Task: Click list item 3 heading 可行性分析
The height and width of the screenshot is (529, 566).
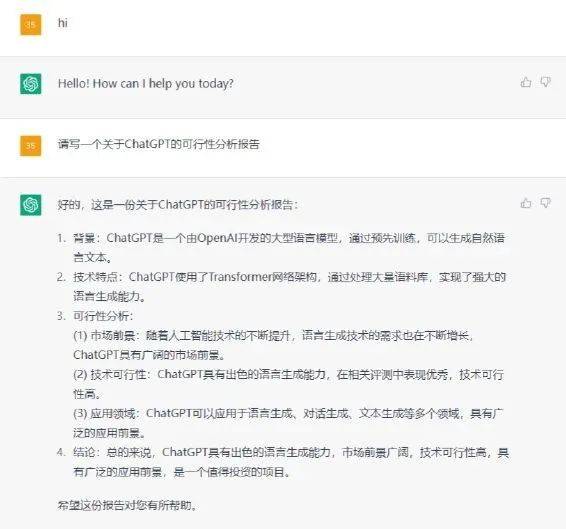Action: tap(95, 316)
